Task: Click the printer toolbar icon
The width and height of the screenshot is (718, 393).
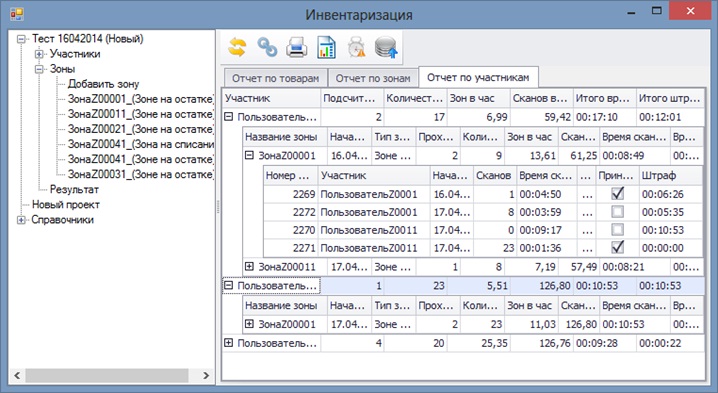Action: [297, 48]
